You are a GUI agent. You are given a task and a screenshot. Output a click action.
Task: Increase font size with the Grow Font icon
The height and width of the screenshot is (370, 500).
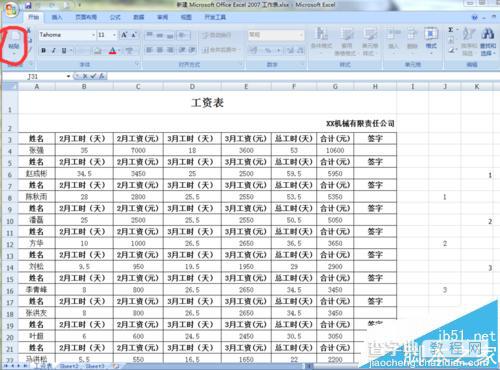click(124, 35)
